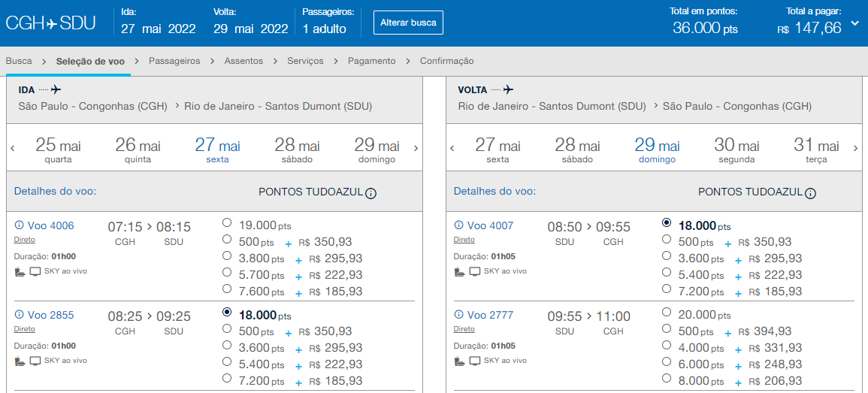Image resolution: width=868 pixels, height=393 pixels.
Task: Choose 31 mai terça in VOLTA dates
Action: (x=816, y=150)
